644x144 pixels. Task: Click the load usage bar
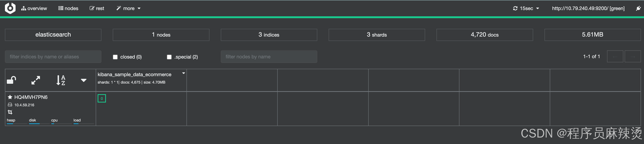click(x=84, y=124)
